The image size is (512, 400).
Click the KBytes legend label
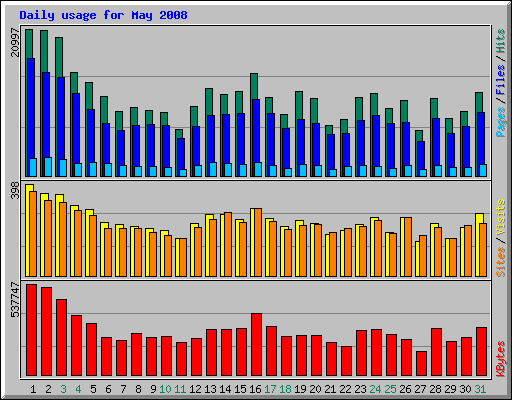click(501, 359)
